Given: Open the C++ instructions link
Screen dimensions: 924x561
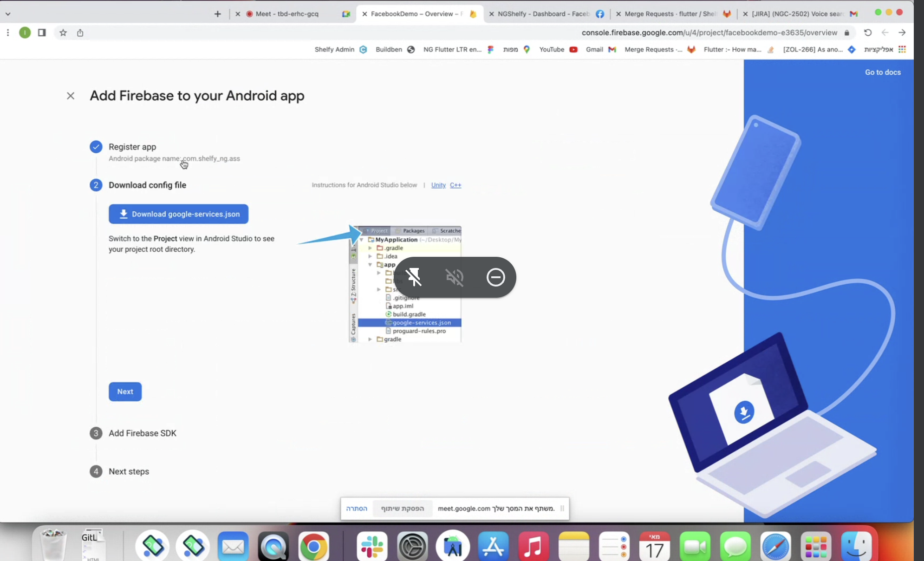Looking at the screenshot, I should pos(455,185).
